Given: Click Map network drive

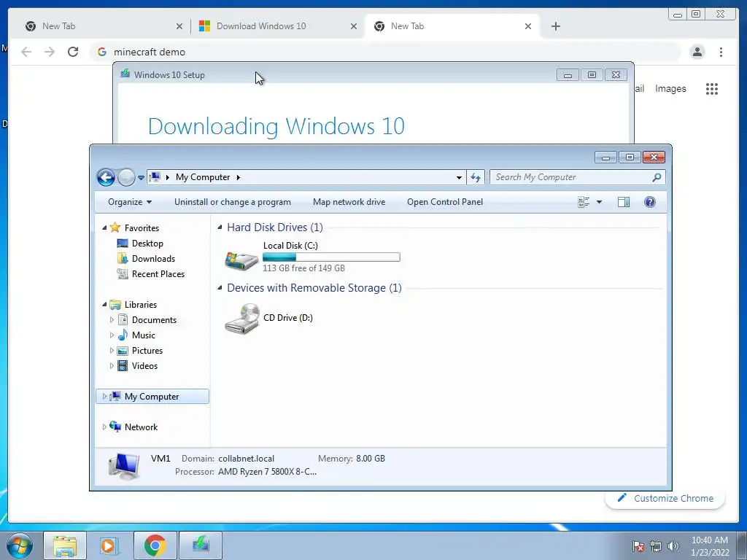Looking at the screenshot, I should [349, 202].
